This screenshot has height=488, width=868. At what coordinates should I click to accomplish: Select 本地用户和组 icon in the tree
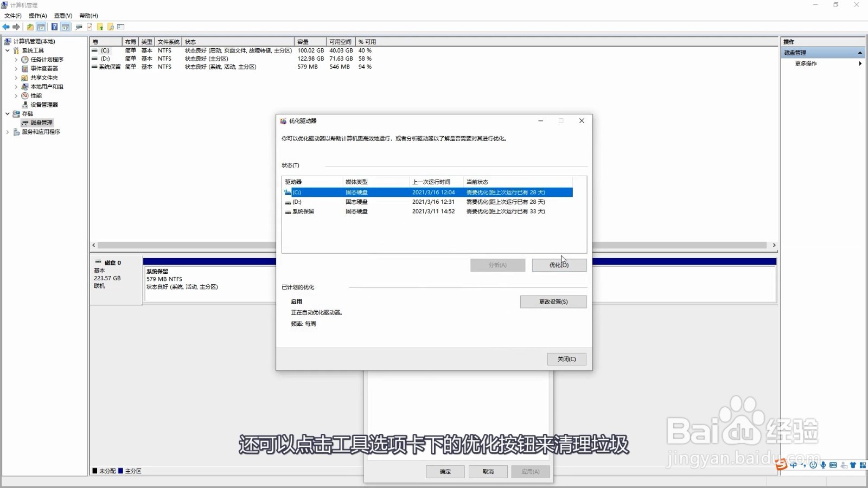25,87
